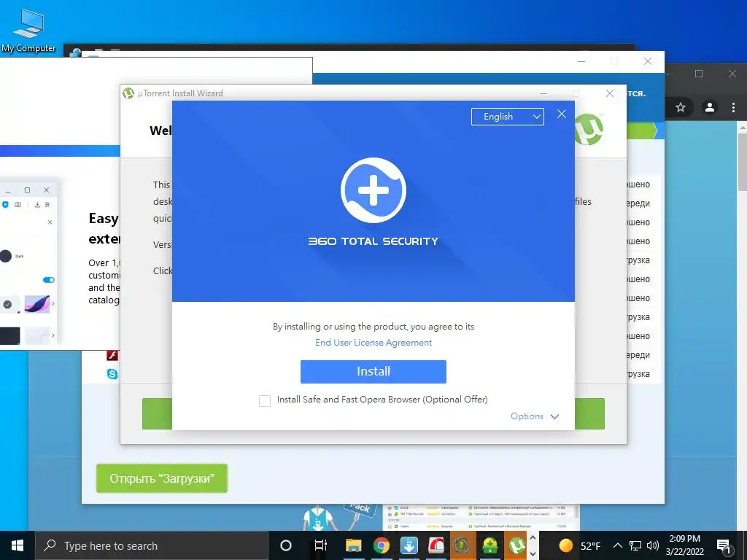The image size is (747, 560).
Task: Click the µTorrent taskbar icon
Action: tap(516, 545)
